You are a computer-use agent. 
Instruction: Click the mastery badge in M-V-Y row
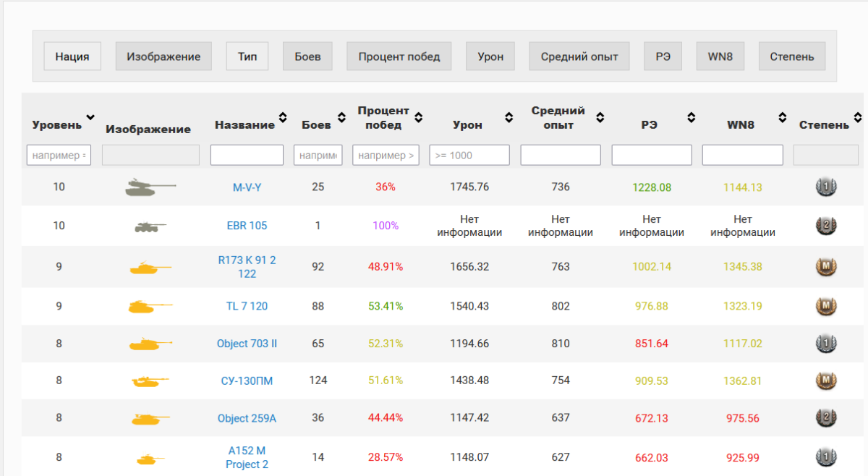click(825, 187)
